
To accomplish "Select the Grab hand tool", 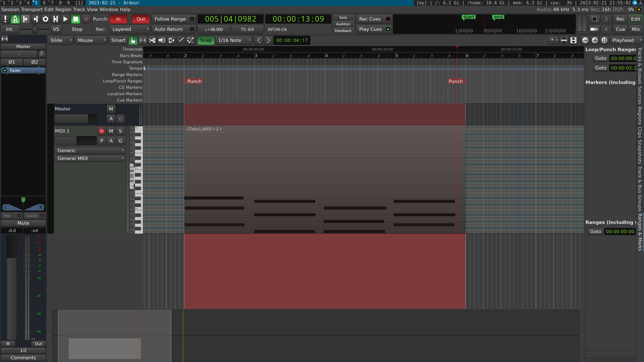I will pos(133,40).
